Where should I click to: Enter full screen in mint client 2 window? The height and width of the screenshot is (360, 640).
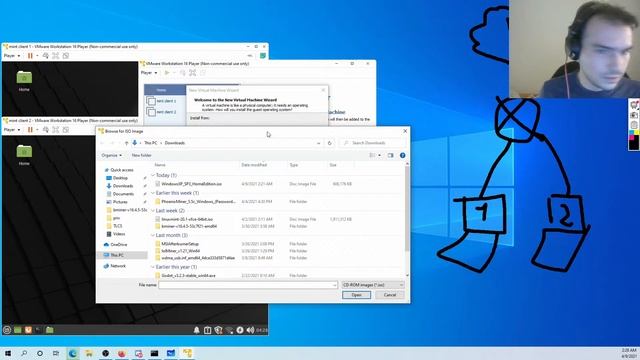56,130
